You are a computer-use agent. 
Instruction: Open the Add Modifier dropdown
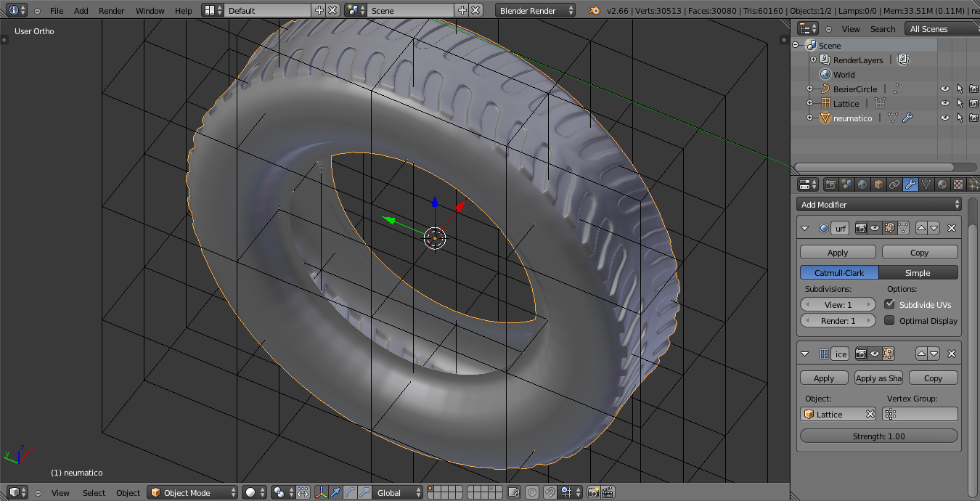pos(879,204)
